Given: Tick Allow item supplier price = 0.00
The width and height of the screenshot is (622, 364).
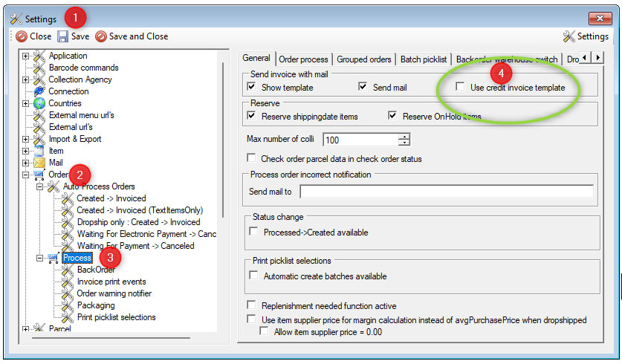Looking at the screenshot, I should click(x=264, y=331).
